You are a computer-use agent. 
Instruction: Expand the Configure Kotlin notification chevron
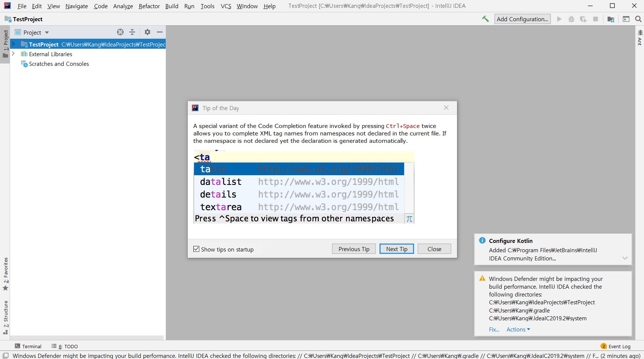coord(625,258)
